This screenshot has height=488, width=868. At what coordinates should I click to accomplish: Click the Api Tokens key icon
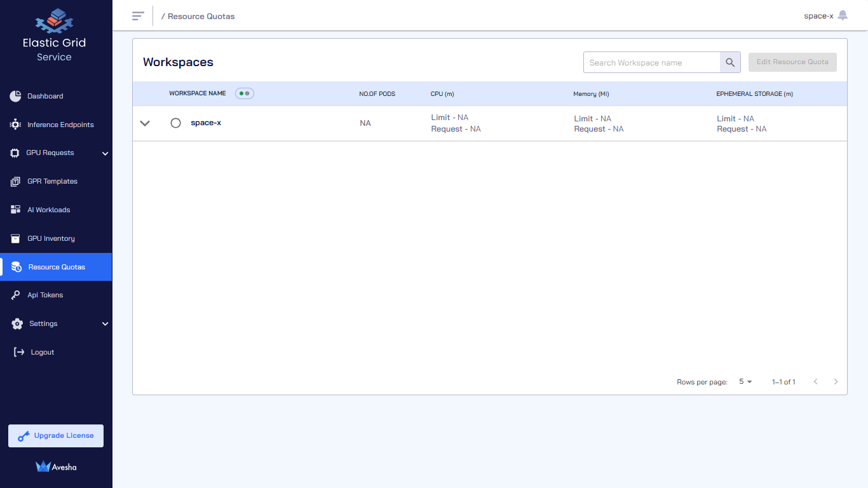tap(15, 295)
